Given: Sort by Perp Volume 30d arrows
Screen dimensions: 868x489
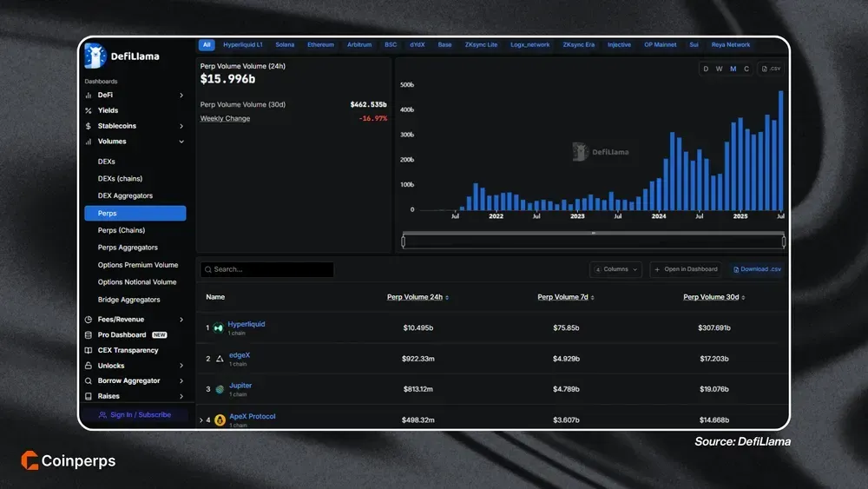Looking at the screenshot, I should (743, 298).
